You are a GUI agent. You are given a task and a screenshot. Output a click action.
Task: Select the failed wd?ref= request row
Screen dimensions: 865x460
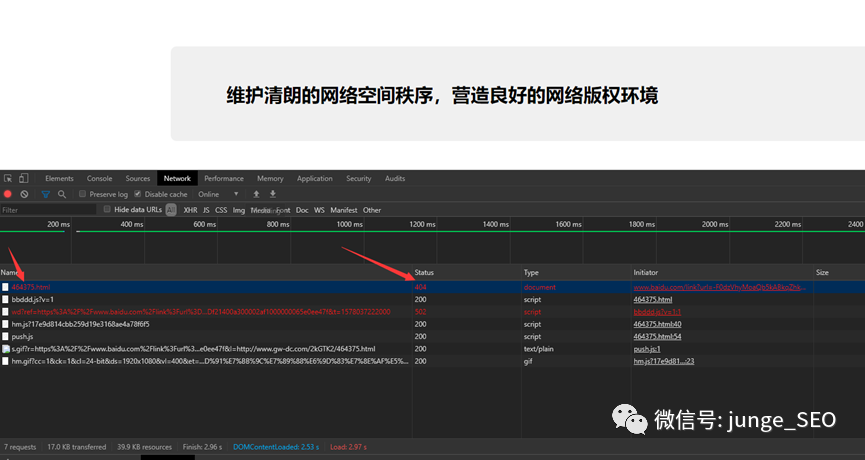click(x=201, y=312)
